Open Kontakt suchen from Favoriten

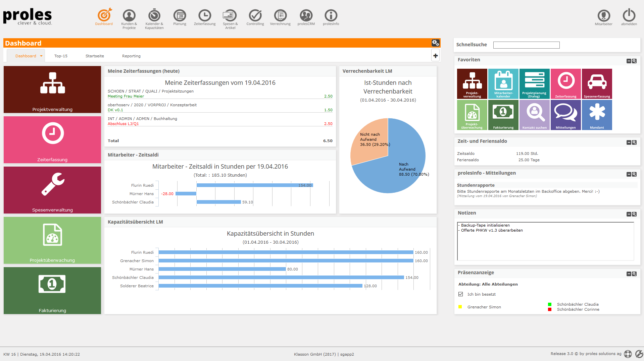click(x=534, y=115)
